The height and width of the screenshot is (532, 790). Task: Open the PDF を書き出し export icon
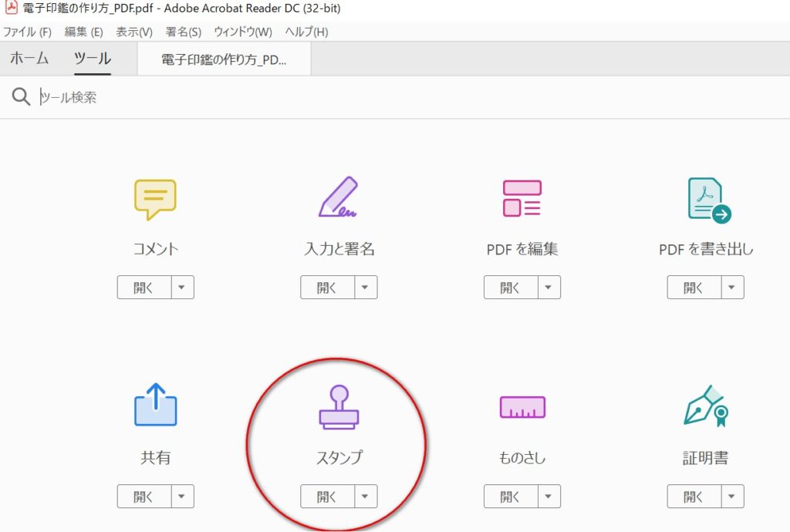(707, 200)
